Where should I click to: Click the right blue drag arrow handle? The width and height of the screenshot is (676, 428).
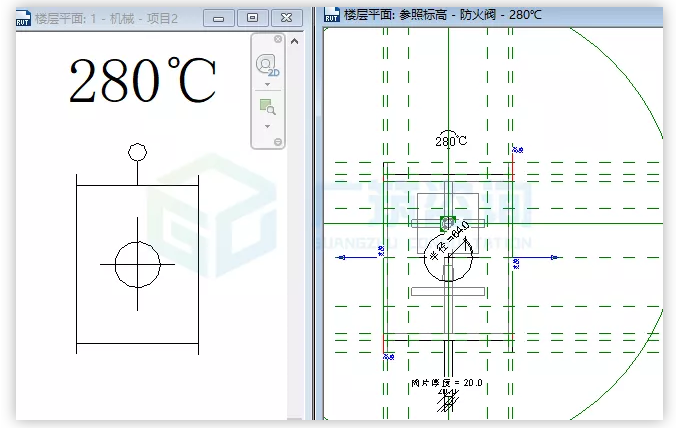pyautogui.click(x=555, y=257)
